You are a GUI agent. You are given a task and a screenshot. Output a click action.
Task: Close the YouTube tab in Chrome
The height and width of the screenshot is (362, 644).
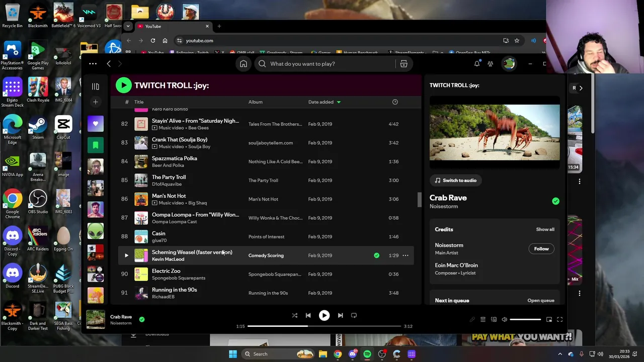pyautogui.click(x=207, y=26)
